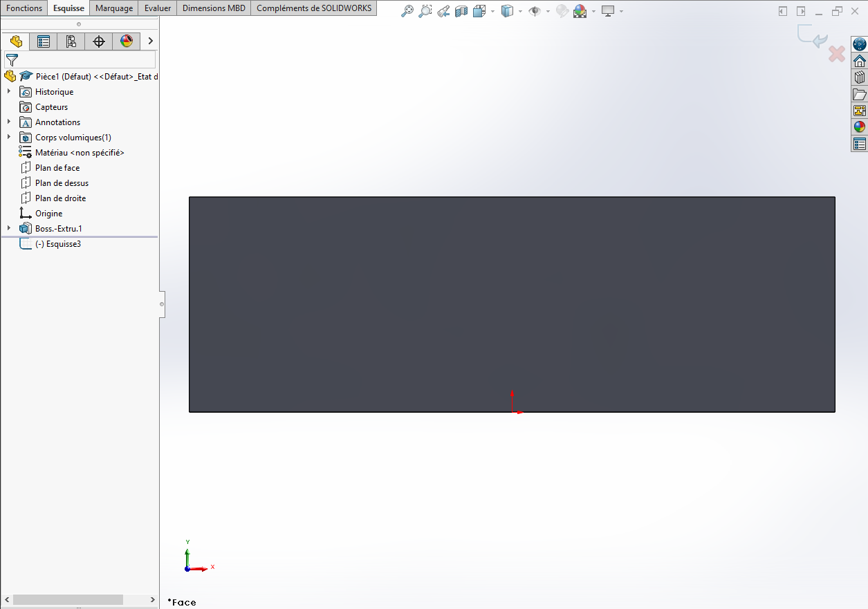The image size is (868, 609).
Task: Select Plan de face in feature tree
Action: pyautogui.click(x=57, y=168)
